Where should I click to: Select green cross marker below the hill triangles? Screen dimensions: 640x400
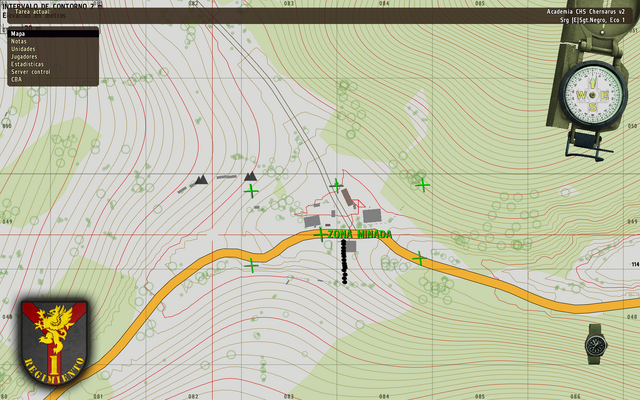pos(251,191)
